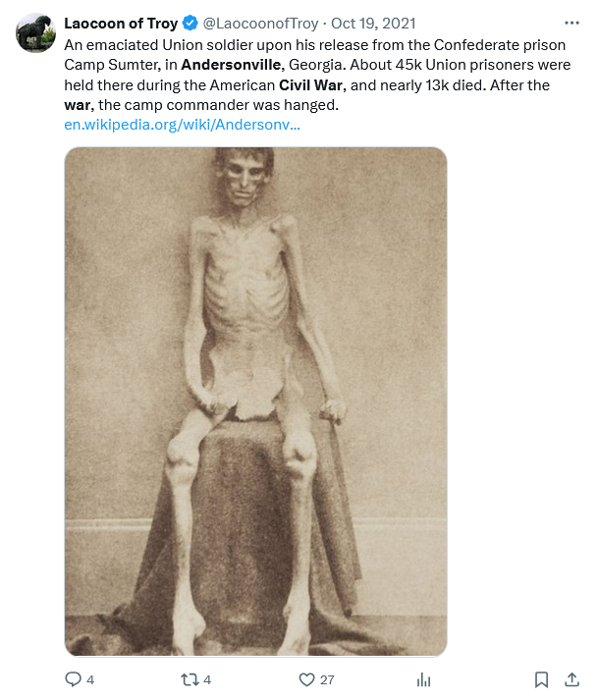598x700 pixels.
Task: View tweet analytics bar chart icon
Action: (x=423, y=680)
